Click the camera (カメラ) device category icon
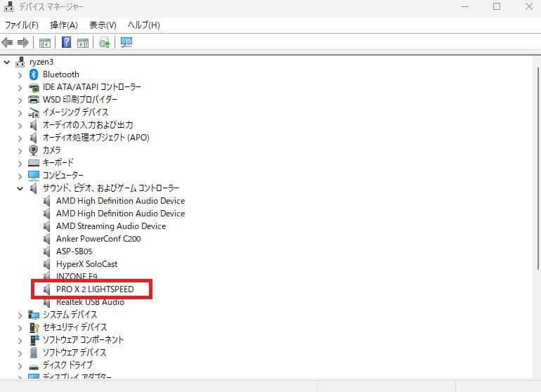 pyautogui.click(x=34, y=150)
